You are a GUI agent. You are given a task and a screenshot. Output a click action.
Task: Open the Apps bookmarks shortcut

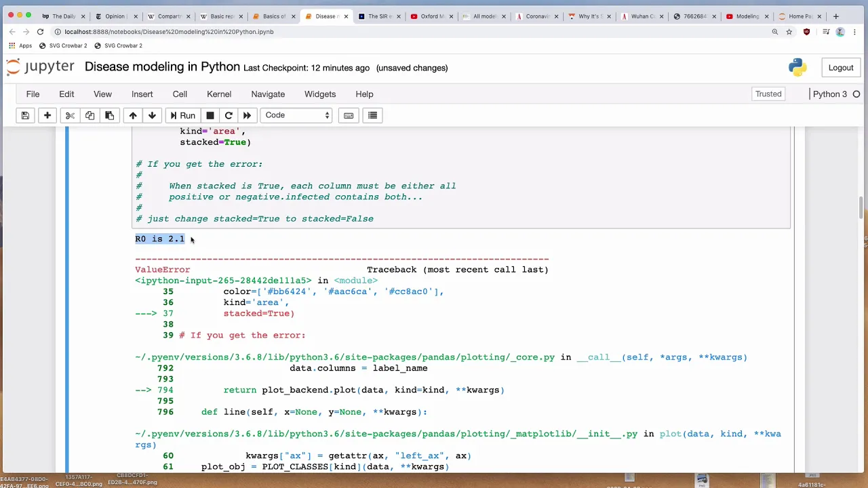[19, 45]
